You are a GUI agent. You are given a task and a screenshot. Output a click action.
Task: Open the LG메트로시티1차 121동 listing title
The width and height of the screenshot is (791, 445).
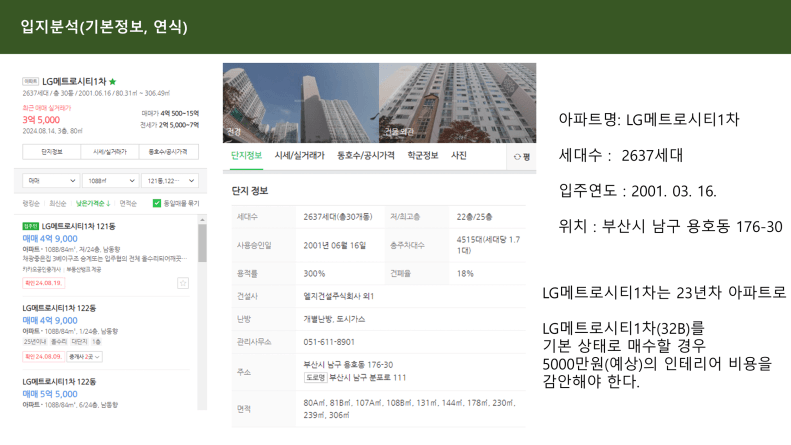click(78, 226)
